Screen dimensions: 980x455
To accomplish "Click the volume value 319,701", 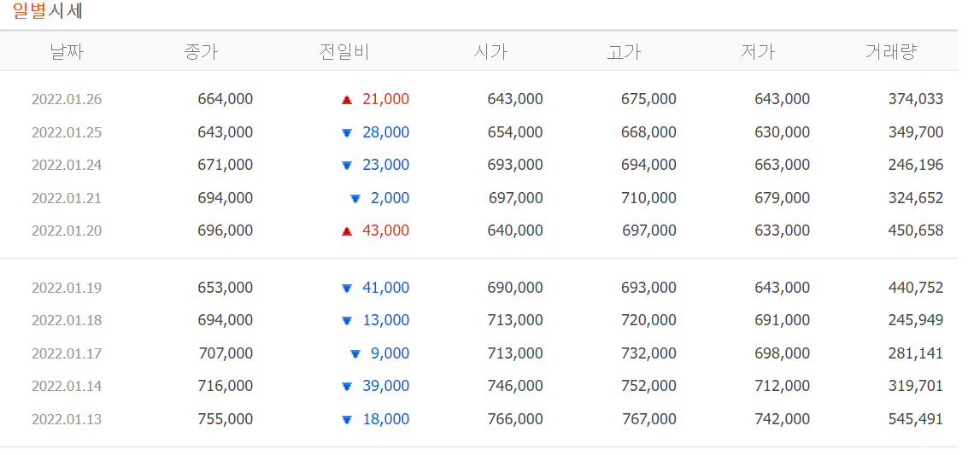I will pos(916,386).
